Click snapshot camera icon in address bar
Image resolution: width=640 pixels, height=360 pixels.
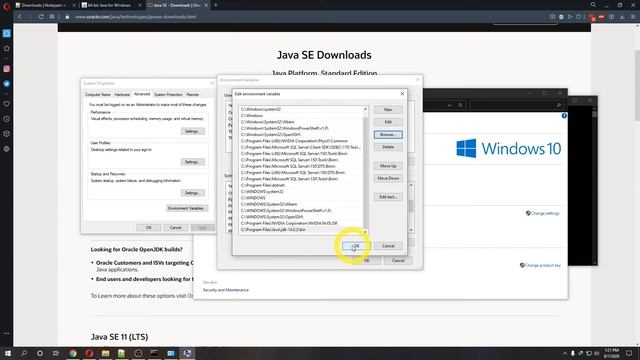click(x=552, y=17)
